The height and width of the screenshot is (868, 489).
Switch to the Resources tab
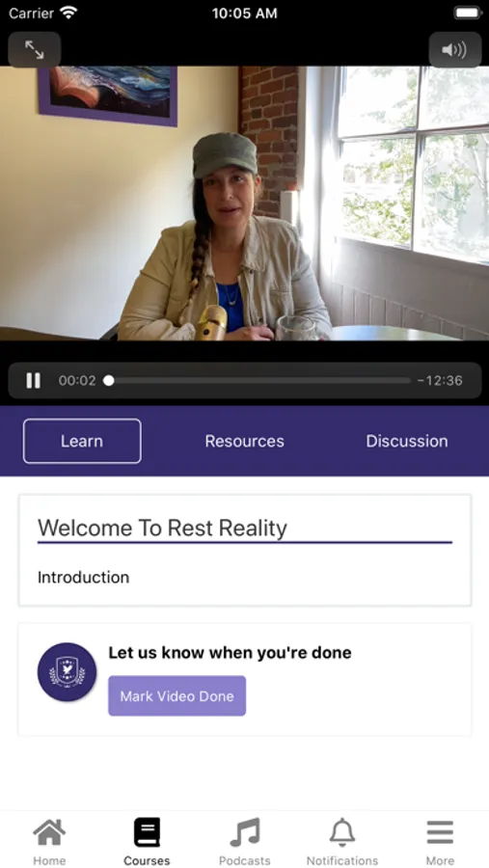[244, 441]
